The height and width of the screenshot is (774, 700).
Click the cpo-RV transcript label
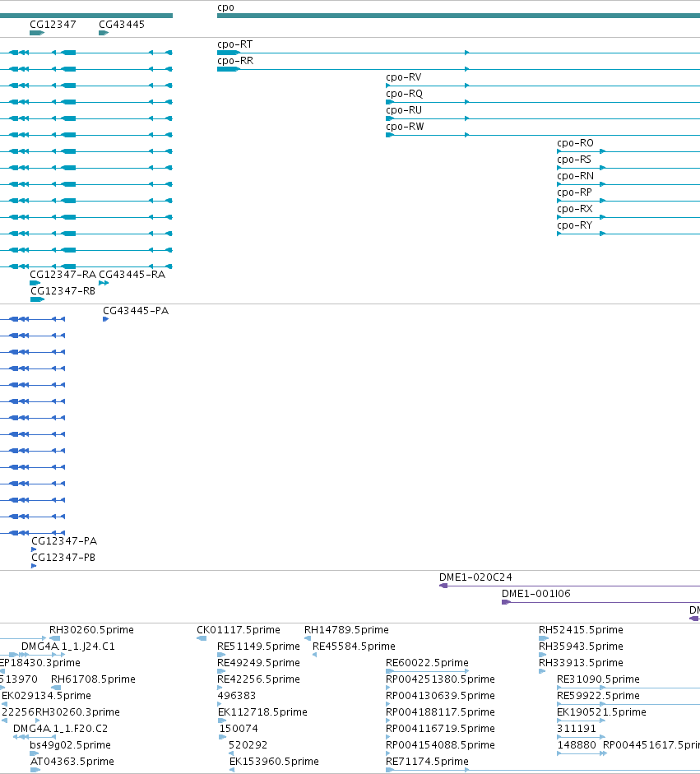pos(404,77)
